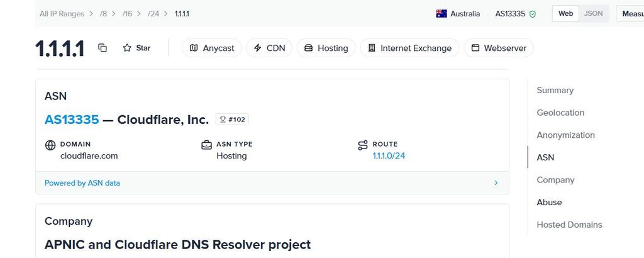
Task: Click the Webserver window icon
Action: 475,48
